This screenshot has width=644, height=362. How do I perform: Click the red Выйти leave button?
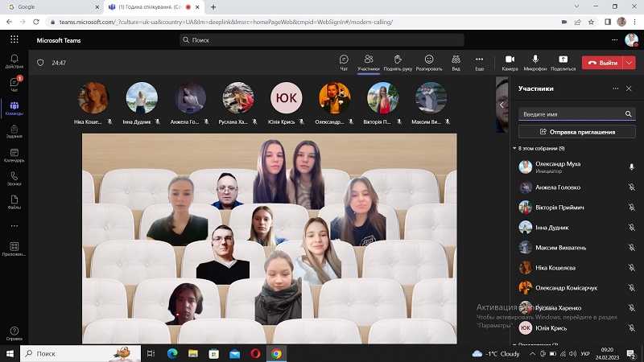(x=603, y=62)
